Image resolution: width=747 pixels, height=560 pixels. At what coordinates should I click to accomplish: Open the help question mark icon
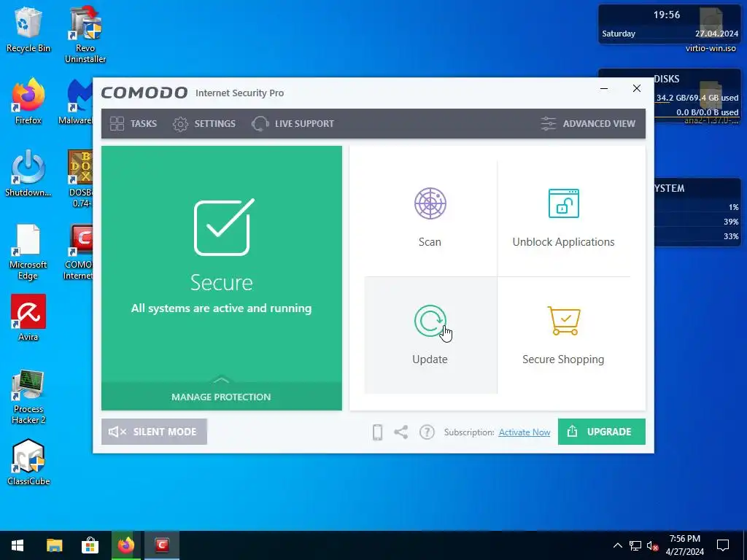[x=427, y=432]
